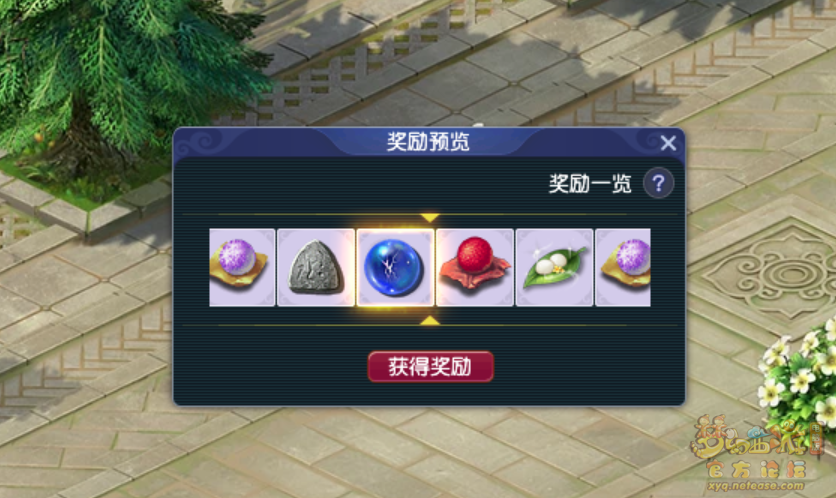Open the 奖励一览 reward list
The image size is (836, 498).
pos(590,184)
